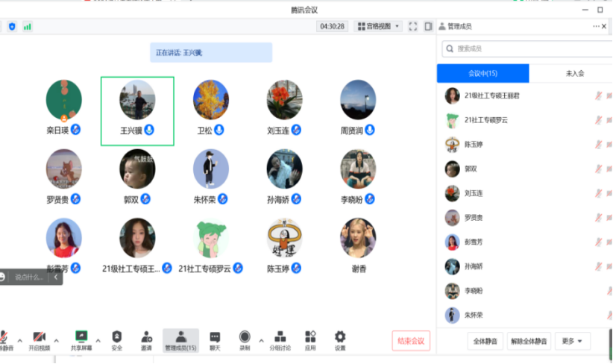Open the 邀请 invite icon
The width and height of the screenshot is (613, 364).
(146, 339)
